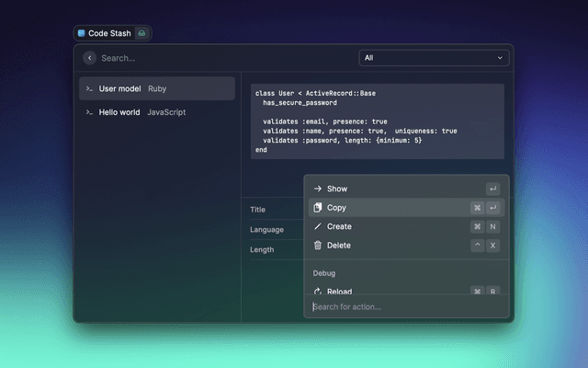The image size is (588, 368).
Task: Click the badge icon beside Code Stash
Action: coord(141,33)
